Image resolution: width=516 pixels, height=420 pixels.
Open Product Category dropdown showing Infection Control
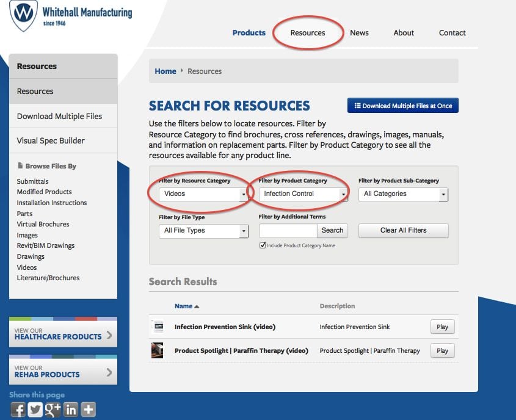[303, 194]
